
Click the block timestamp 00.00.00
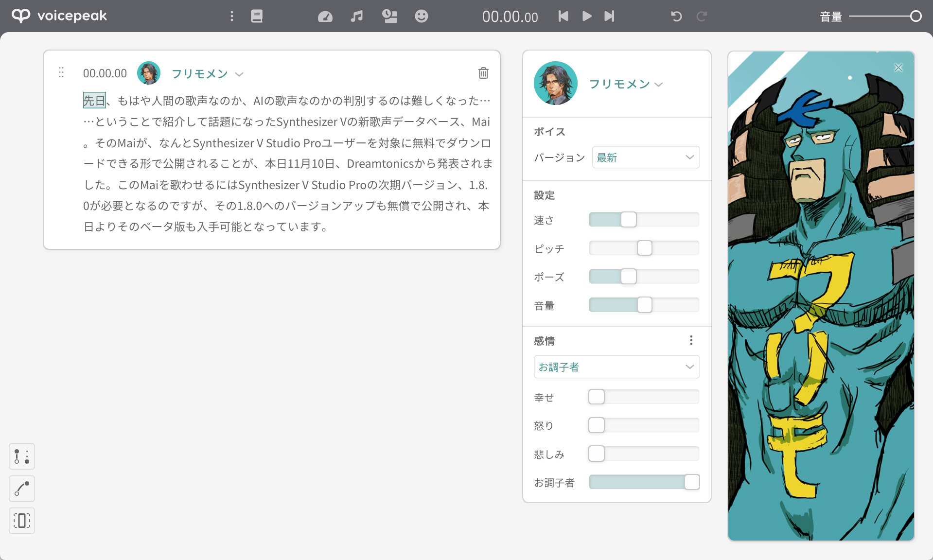coord(105,73)
